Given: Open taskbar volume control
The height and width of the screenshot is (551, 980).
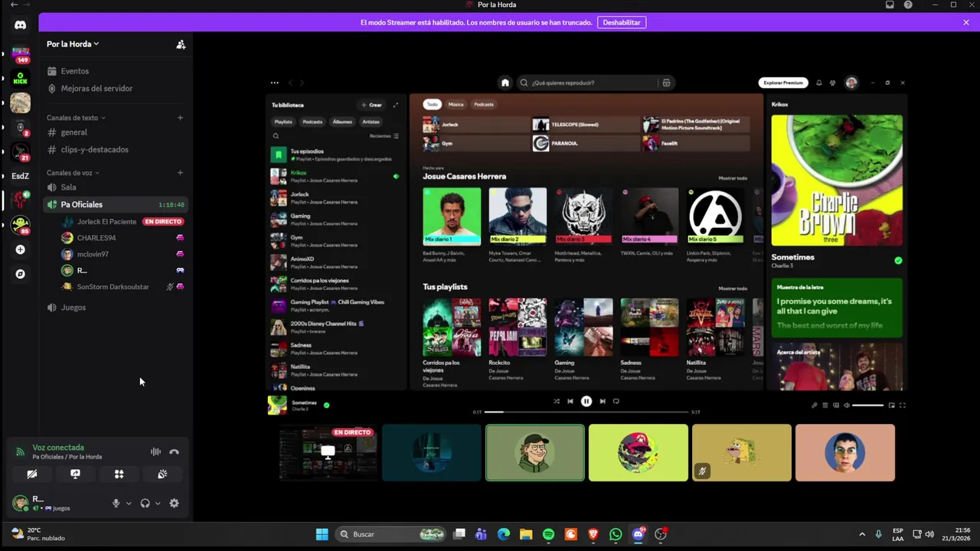Looking at the screenshot, I should [929, 534].
